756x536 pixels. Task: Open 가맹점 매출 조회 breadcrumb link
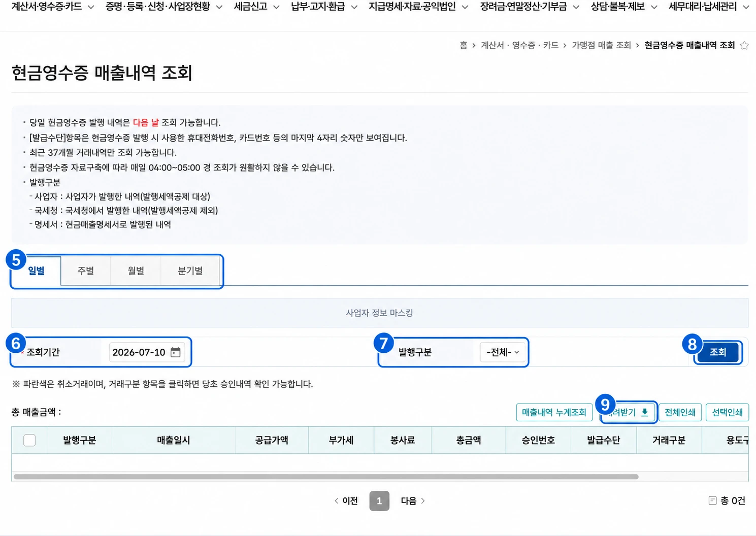(x=601, y=46)
